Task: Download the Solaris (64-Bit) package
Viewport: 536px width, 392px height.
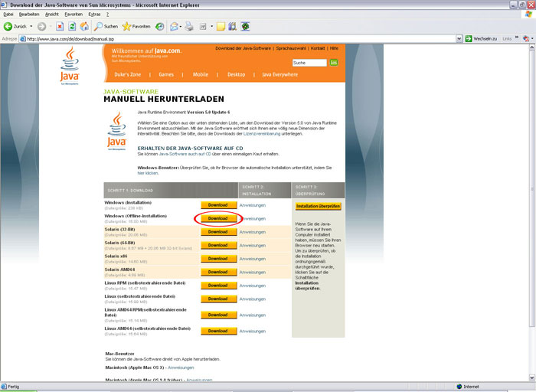Action: (219, 245)
